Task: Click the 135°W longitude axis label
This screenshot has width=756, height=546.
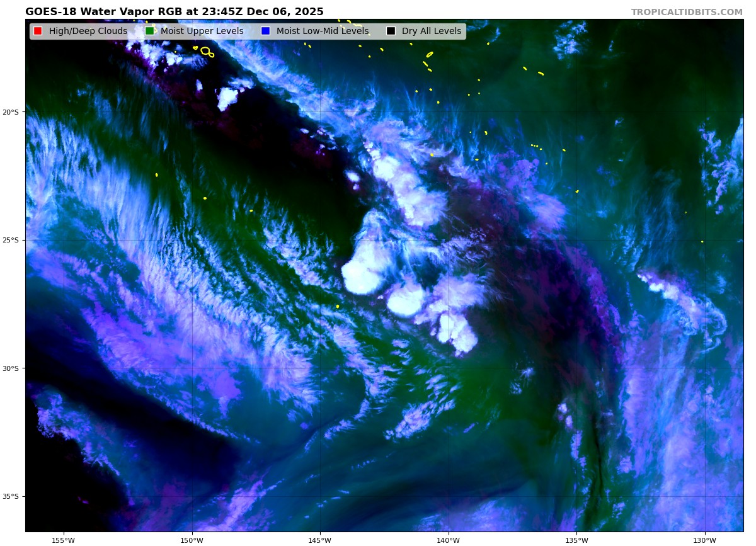Action: [x=576, y=540]
